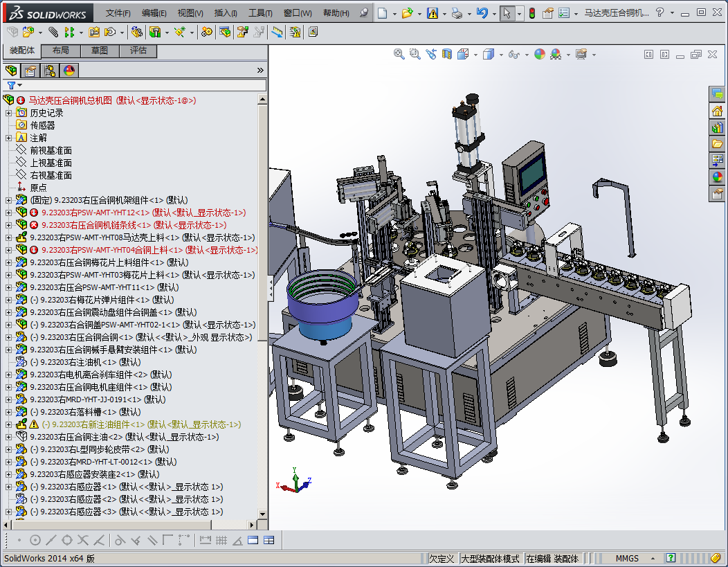Open Edit Appearance color ball in view toolbar

coord(539,54)
